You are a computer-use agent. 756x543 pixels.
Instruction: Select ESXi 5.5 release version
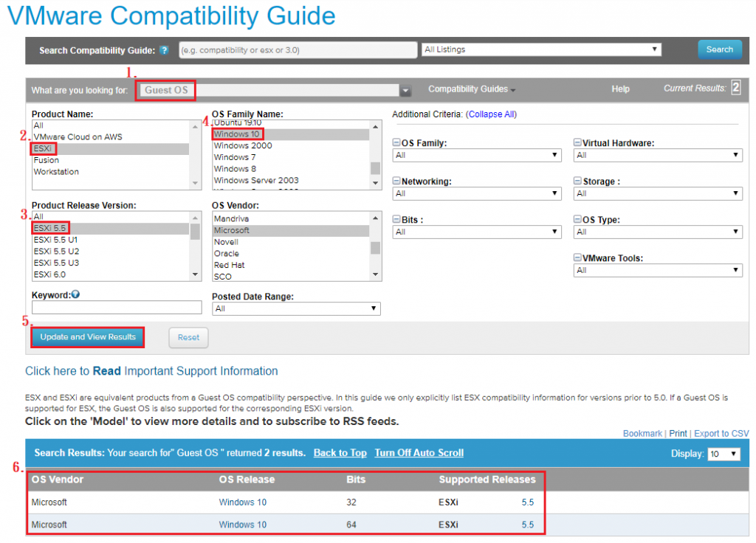tap(111, 229)
